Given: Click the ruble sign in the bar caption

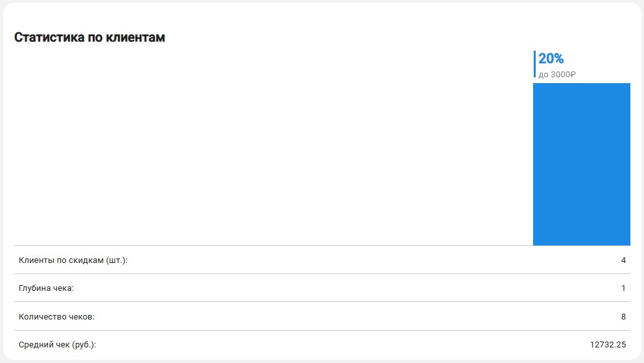Looking at the screenshot, I should (573, 75).
